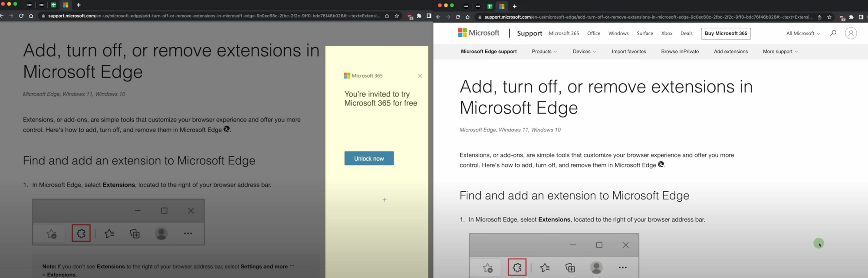Click the account sign-in avatar icon
The height and width of the screenshot is (278, 868).
point(851,33)
